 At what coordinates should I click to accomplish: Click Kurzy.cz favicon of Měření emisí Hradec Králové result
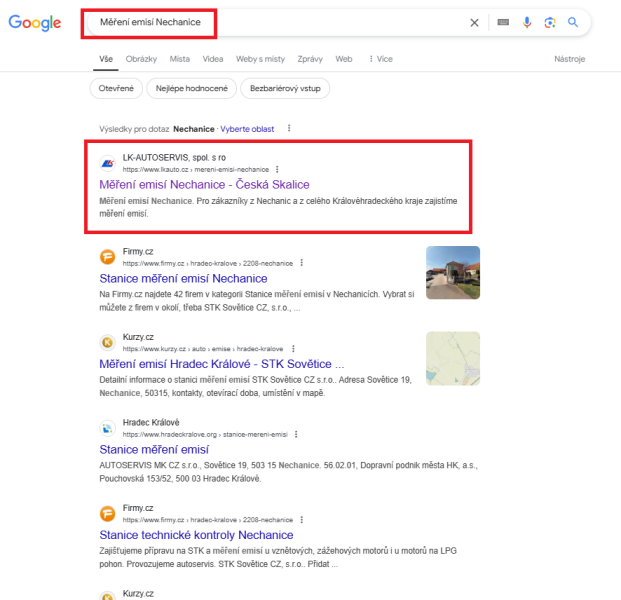107,342
